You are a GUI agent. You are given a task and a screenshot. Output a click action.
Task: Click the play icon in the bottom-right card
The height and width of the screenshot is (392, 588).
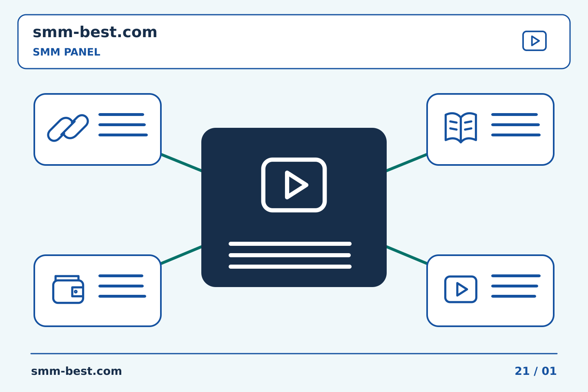point(461,289)
